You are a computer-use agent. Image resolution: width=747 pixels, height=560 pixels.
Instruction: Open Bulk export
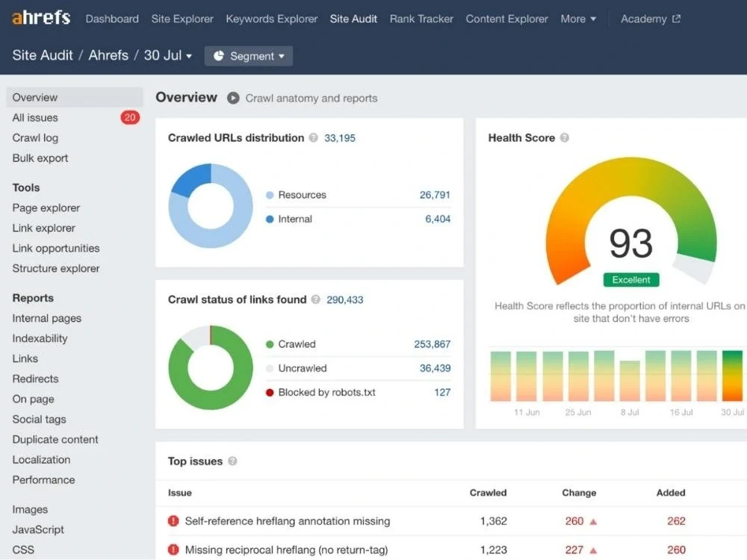coord(40,158)
